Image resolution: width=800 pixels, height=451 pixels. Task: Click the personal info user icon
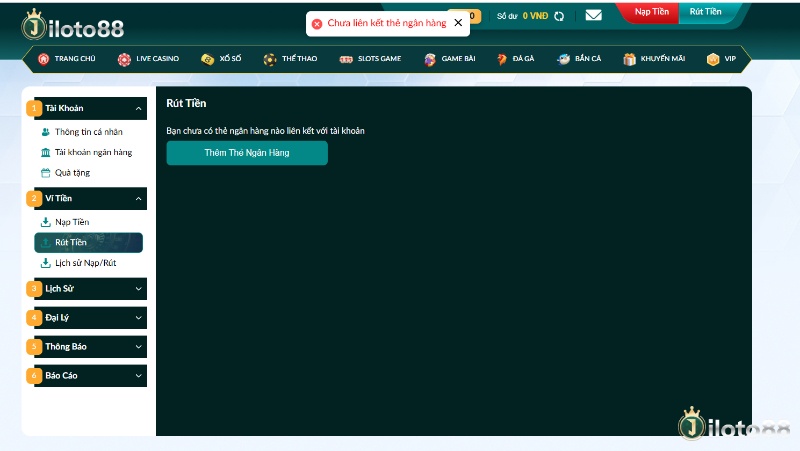[x=45, y=132]
